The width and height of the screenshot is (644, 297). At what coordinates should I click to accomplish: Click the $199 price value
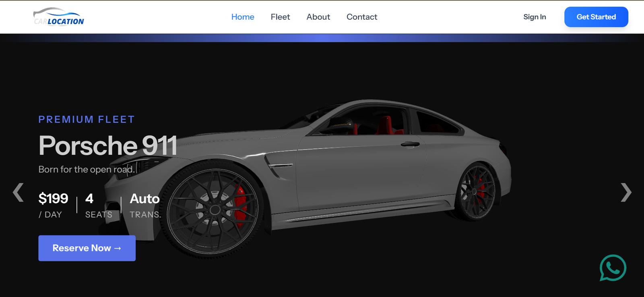pyautogui.click(x=53, y=199)
